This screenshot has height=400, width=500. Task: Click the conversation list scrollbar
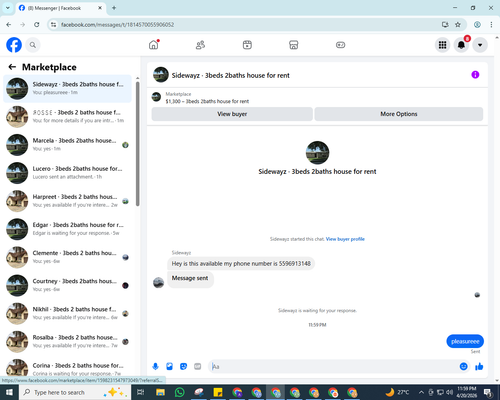pos(137,143)
